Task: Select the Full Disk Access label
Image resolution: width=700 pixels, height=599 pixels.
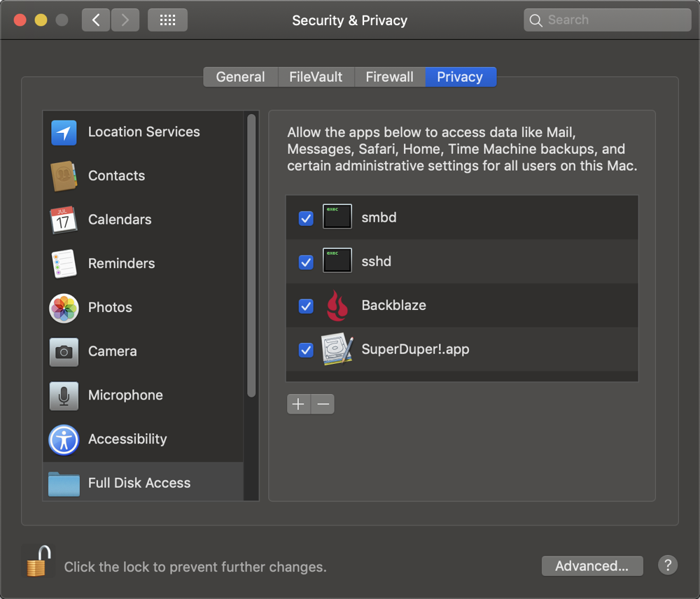Action: click(139, 483)
